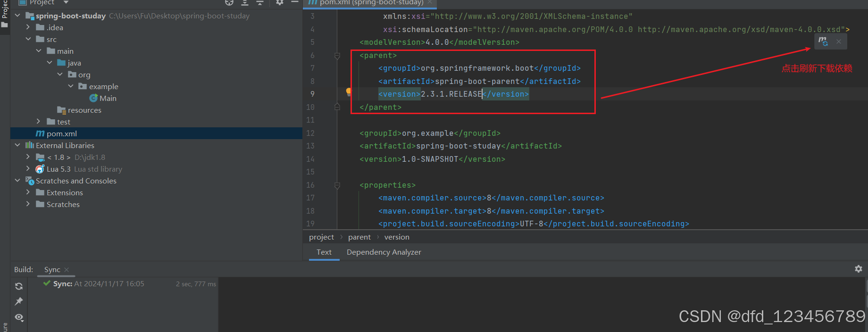Collapse the main folder
This screenshot has width=868, height=332.
click(x=39, y=51)
